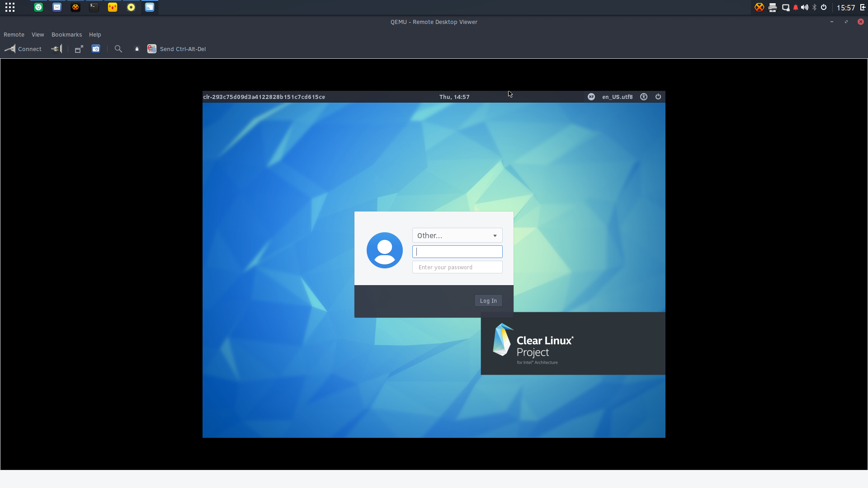Viewport: 868px width, 488px height.
Task: Open the en_US.utf8 language menu
Action: pos(618,97)
